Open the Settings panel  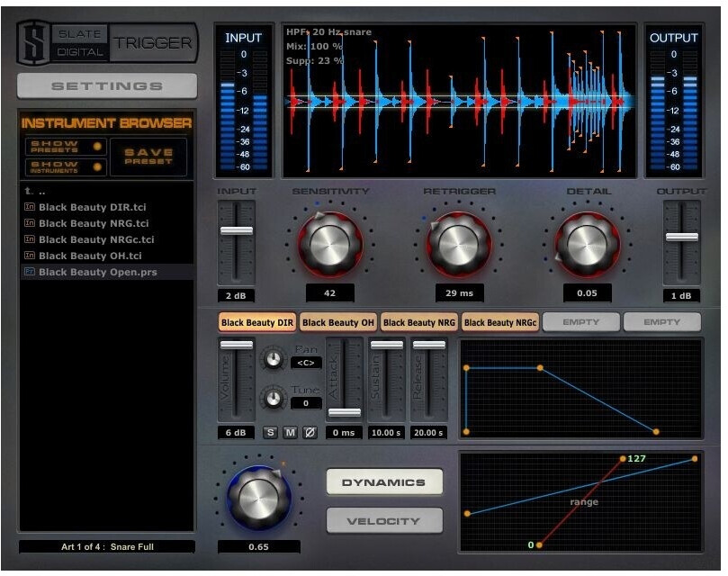coord(107,86)
